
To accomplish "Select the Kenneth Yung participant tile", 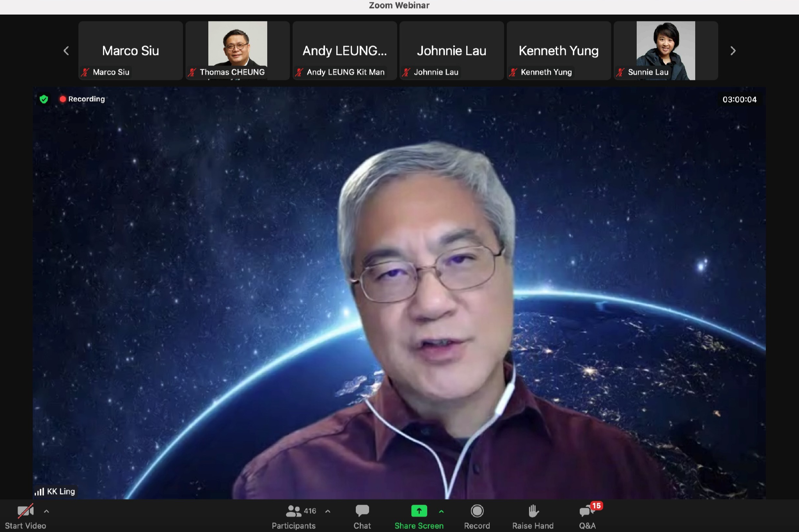I will coord(558,51).
